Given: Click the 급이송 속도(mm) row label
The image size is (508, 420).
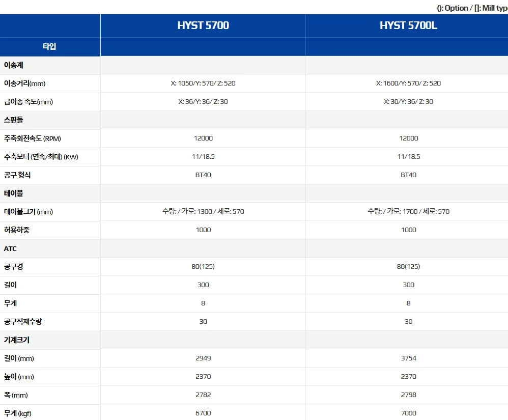Looking at the screenshot, I should (29, 102).
